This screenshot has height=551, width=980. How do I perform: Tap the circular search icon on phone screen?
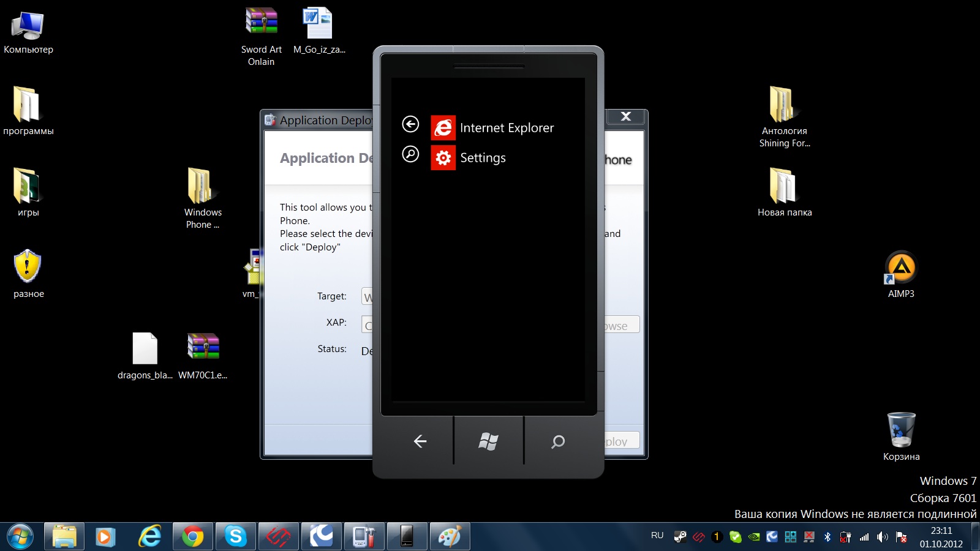(x=410, y=154)
